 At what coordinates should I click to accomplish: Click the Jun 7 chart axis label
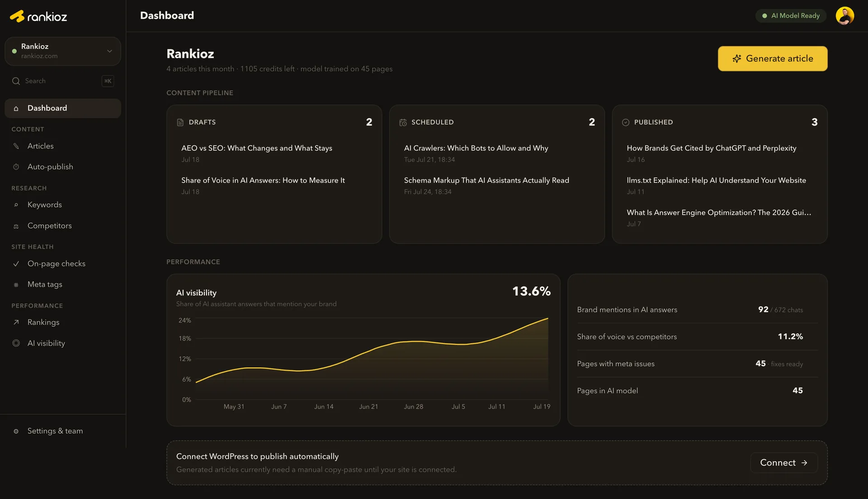279,407
